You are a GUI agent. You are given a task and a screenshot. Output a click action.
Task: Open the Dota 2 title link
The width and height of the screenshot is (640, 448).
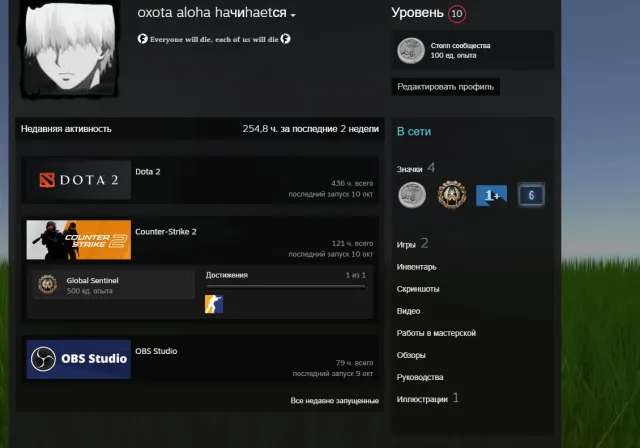point(148,172)
